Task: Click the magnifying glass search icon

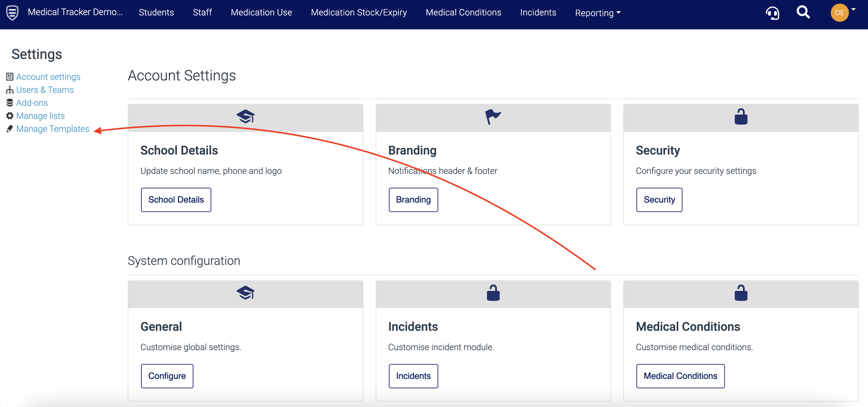Action: click(x=803, y=12)
